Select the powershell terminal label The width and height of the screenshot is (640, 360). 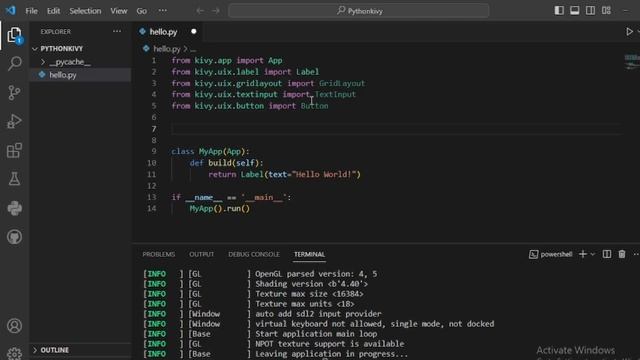tap(551, 254)
